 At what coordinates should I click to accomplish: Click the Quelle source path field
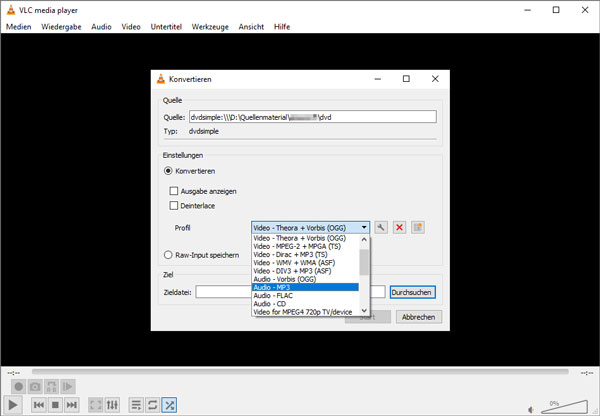click(x=313, y=117)
